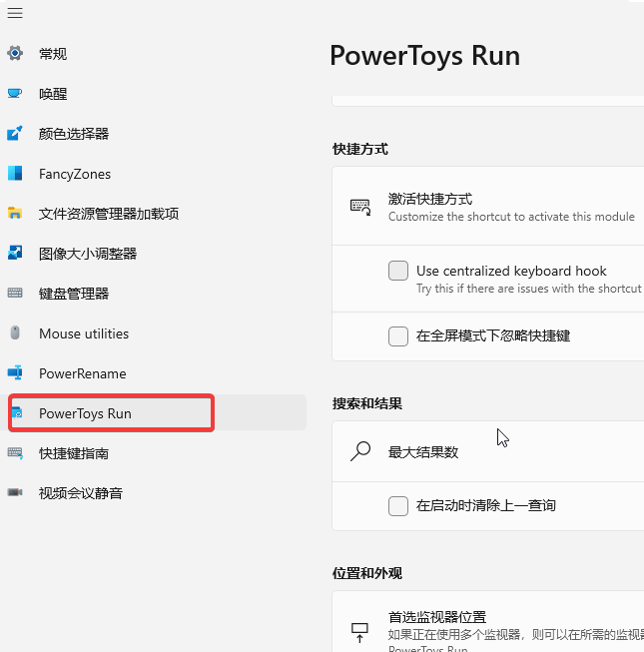Open the 快捷键指南 page
This screenshot has width=644, height=652.
click(153, 452)
